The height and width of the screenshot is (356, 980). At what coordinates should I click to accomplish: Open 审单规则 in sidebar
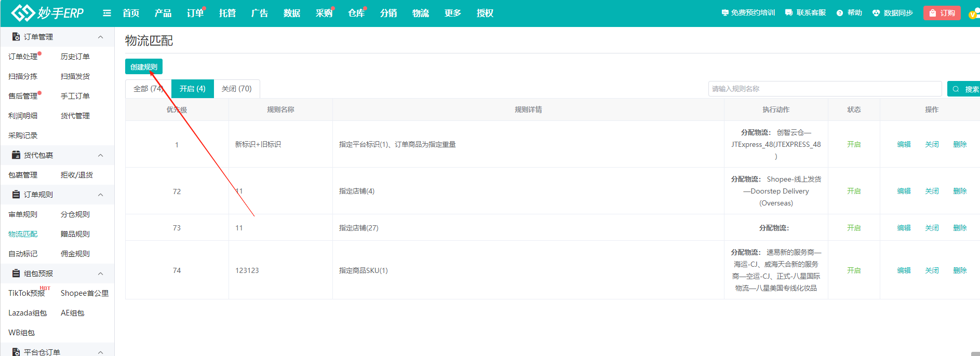pyautogui.click(x=23, y=214)
